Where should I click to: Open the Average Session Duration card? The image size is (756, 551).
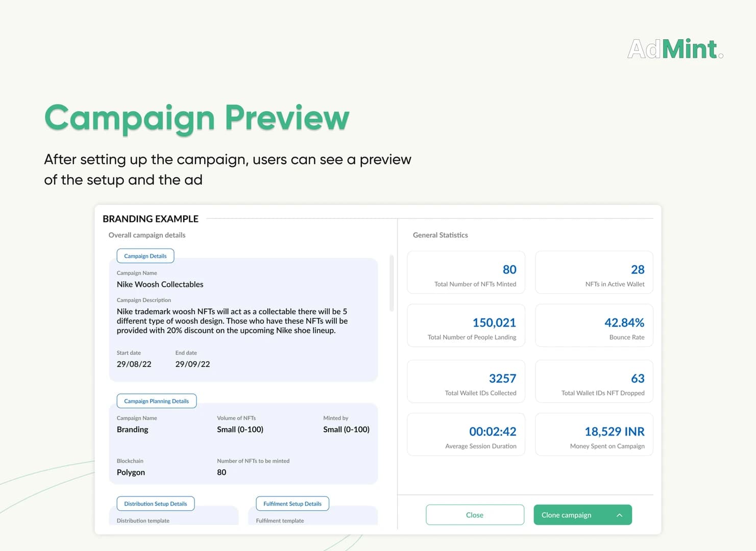click(466, 434)
